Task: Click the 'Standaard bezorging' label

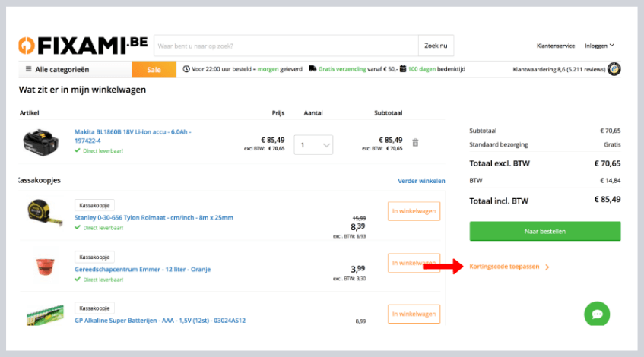Action: [499, 144]
